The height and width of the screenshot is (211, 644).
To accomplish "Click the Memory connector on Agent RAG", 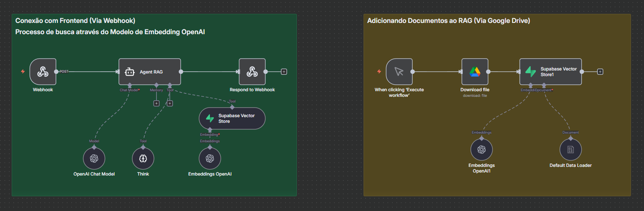I will point(156,85).
